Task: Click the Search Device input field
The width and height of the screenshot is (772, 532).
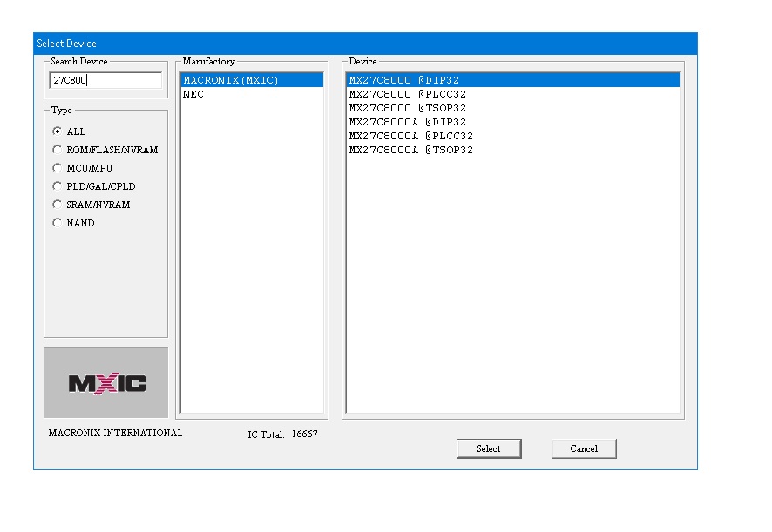Action: click(x=105, y=80)
